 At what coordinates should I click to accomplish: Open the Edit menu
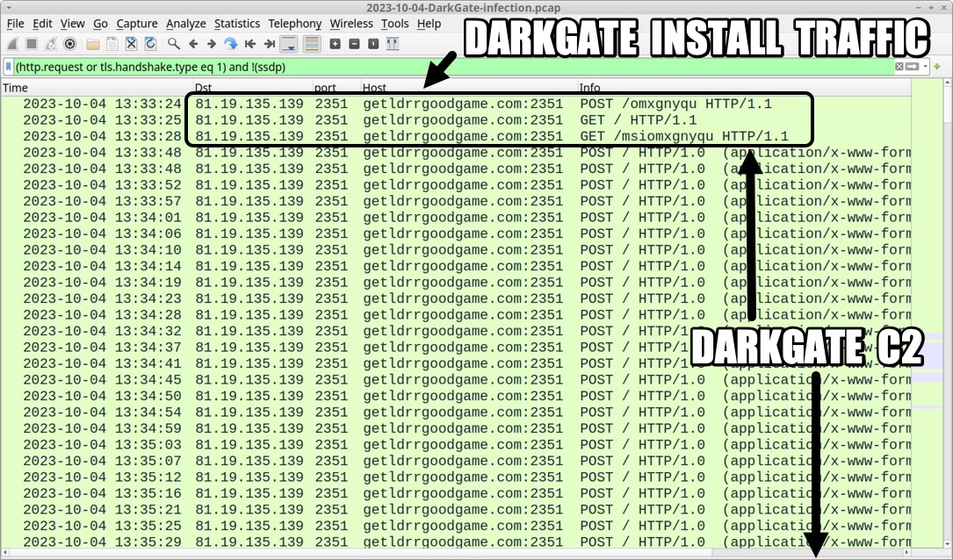click(42, 24)
